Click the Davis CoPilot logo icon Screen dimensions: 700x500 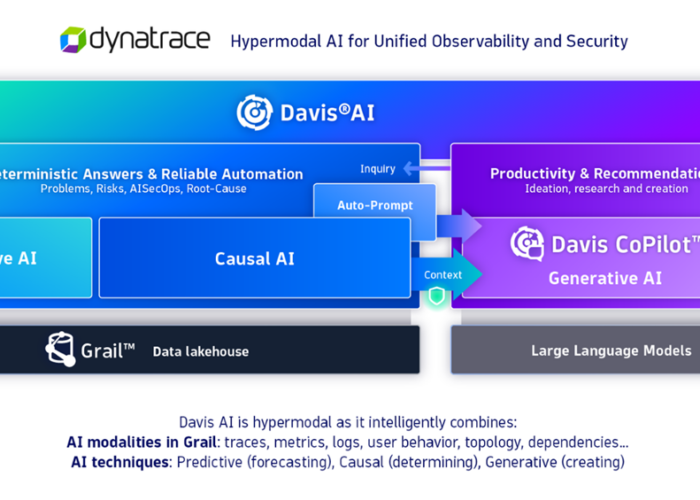click(527, 243)
